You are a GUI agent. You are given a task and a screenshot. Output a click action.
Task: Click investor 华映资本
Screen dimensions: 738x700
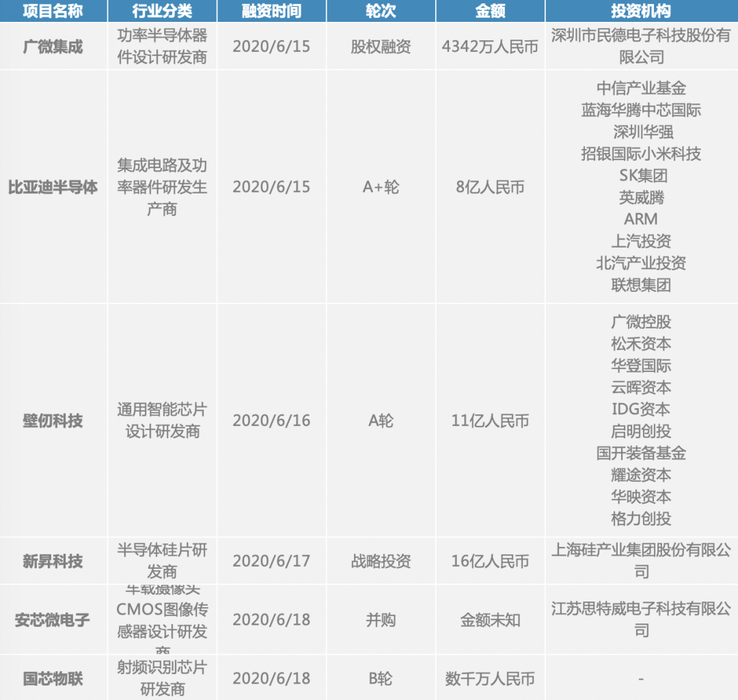click(x=642, y=497)
